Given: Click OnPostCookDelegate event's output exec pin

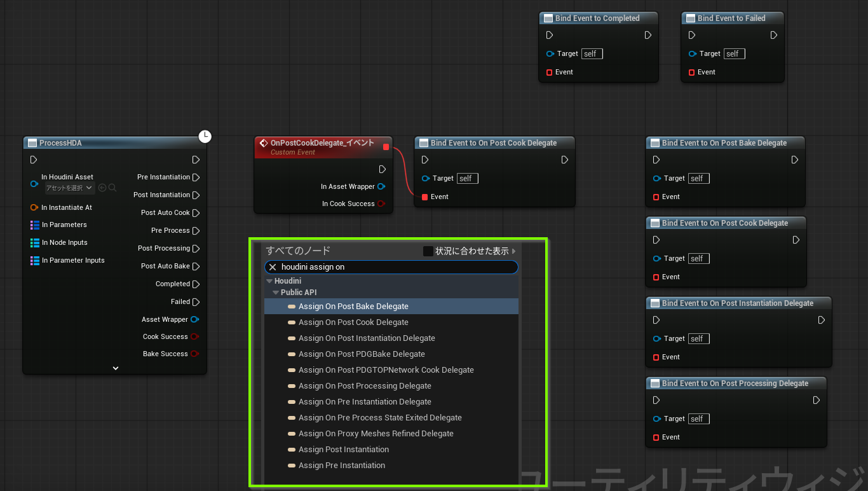Looking at the screenshot, I should point(382,169).
